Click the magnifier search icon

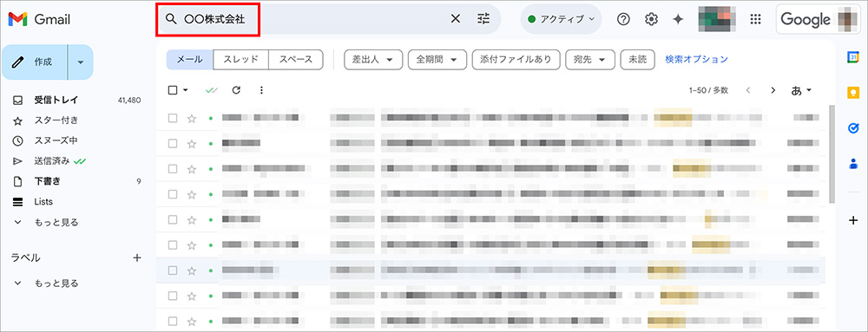click(170, 19)
